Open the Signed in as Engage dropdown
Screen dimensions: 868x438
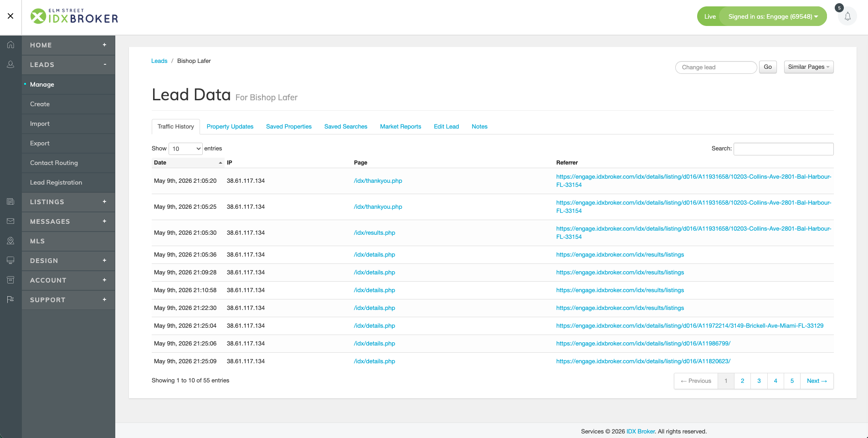pyautogui.click(x=773, y=16)
